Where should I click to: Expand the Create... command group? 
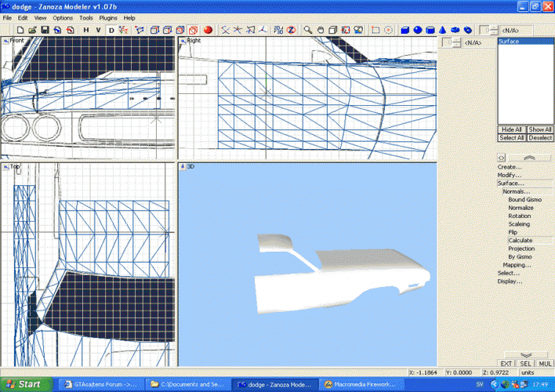(510, 166)
